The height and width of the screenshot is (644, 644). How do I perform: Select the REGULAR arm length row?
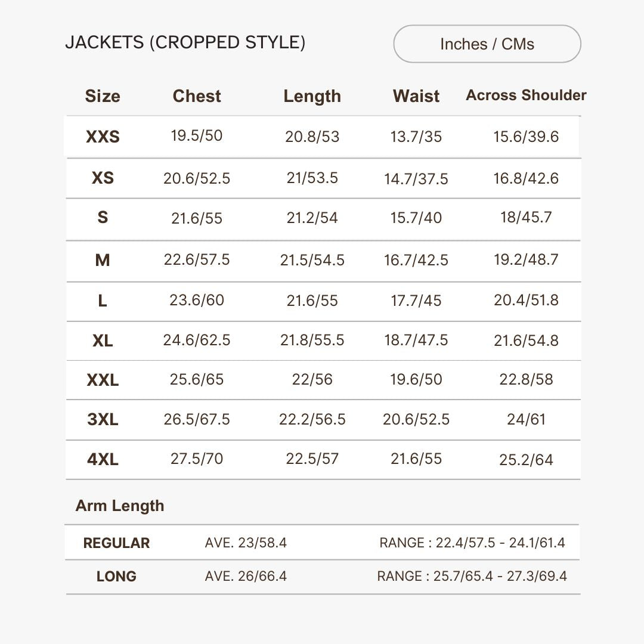(117, 543)
